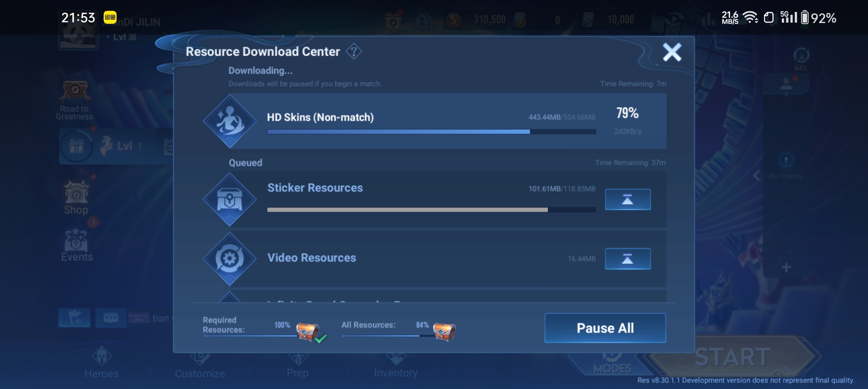The width and height of the screenshot is (868, 389).
Task: Click the Sticker Resources chest icon
Action: tap(230, 199)
